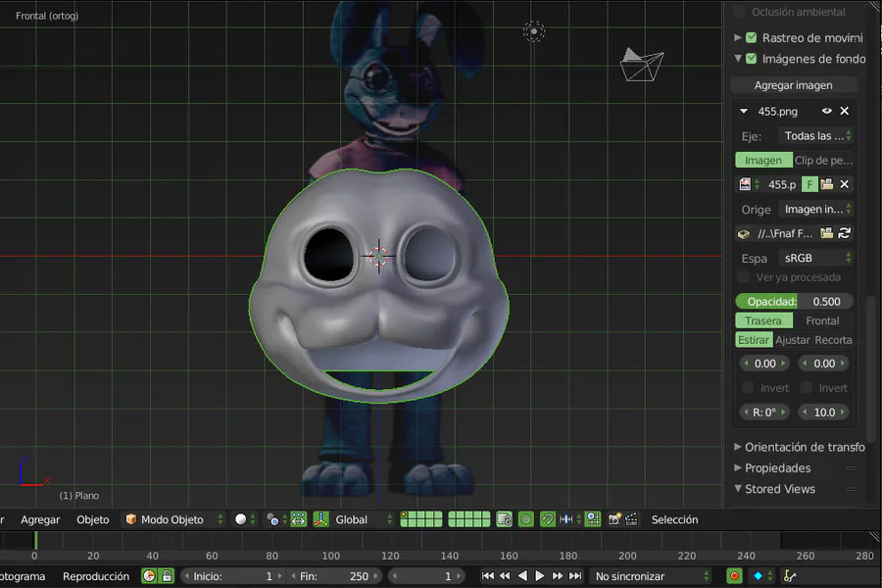Open the Objeto menu
The height and width of the screenshot is (588, 882).
tap(93, 519)
